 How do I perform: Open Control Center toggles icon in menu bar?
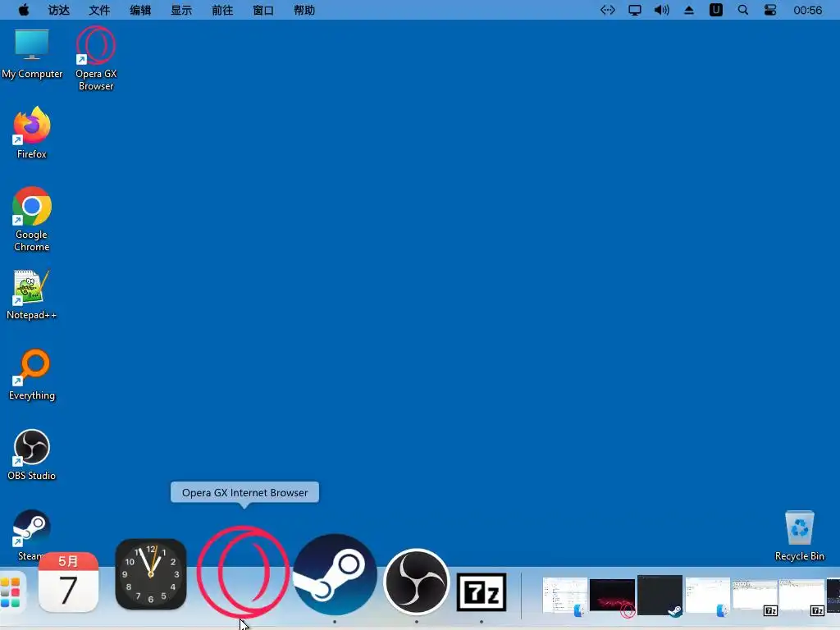point(769,10)
